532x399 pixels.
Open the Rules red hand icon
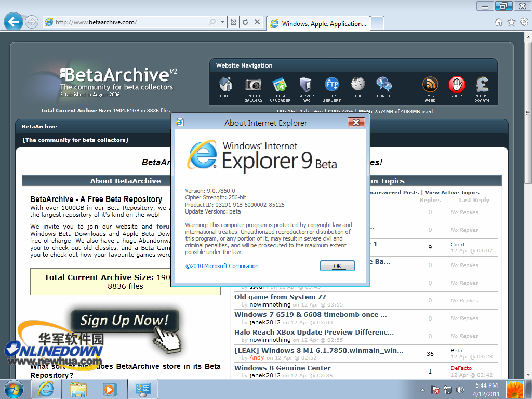point(457,87)
